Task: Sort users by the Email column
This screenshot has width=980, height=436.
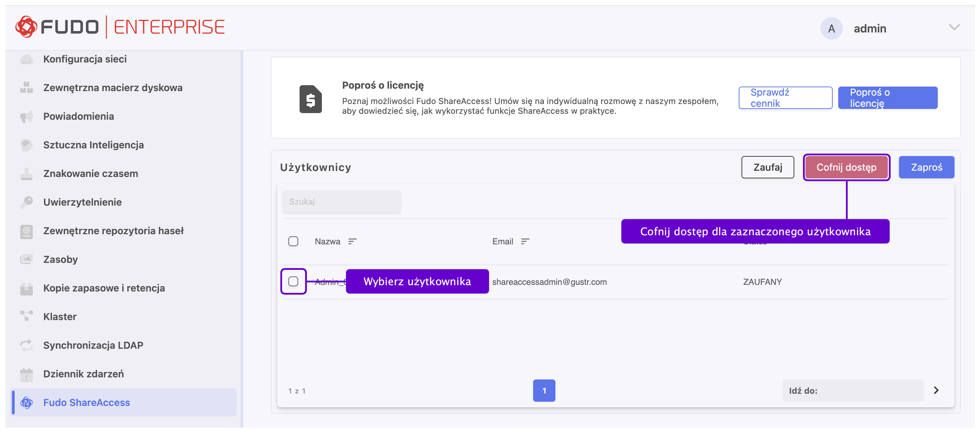Action: coord(525,241)
